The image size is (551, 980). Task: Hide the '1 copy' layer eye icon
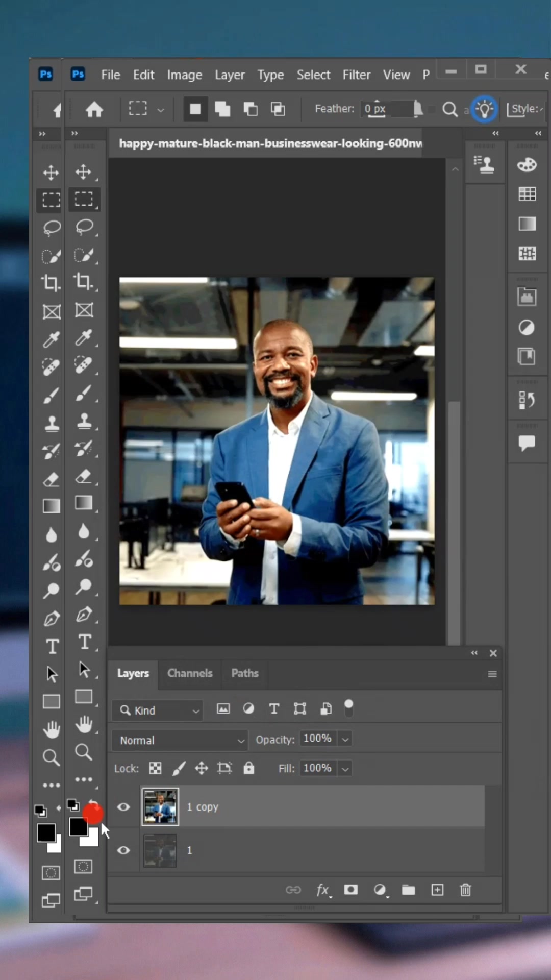[x=123, y=807]
